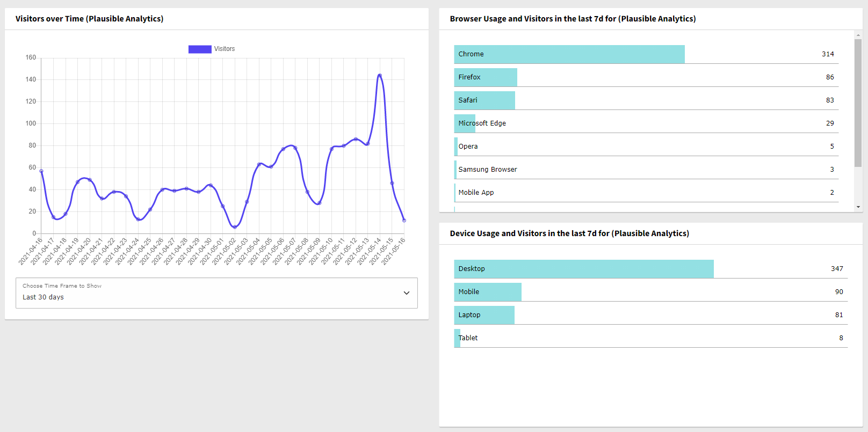Select the Chrome browser bar
Viewport: 868px width, 432px height.
(569, 54)
